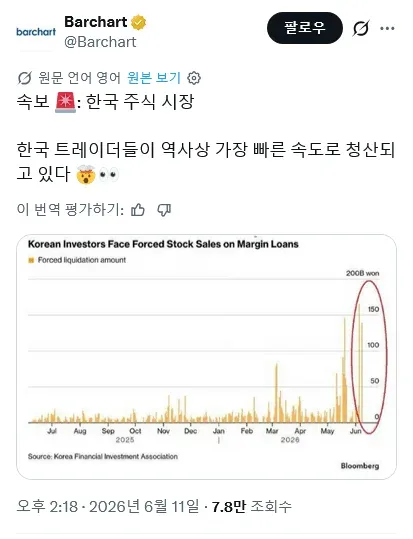413x539 pixels.
Task: Click the translation icon before 원문 언어
Action: coord(24,78)
